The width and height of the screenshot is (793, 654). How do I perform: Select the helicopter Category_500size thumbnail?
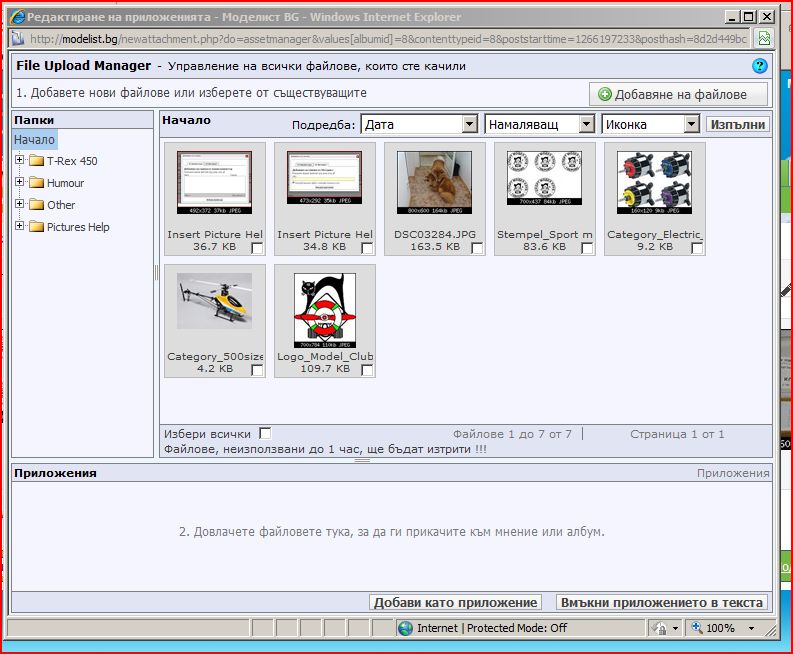tap(214, 302)
